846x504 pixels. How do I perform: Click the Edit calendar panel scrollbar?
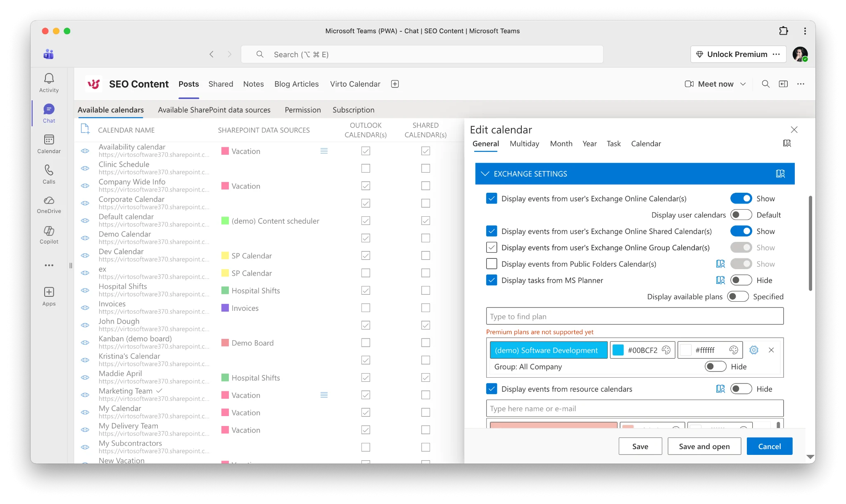pos(810,243)
